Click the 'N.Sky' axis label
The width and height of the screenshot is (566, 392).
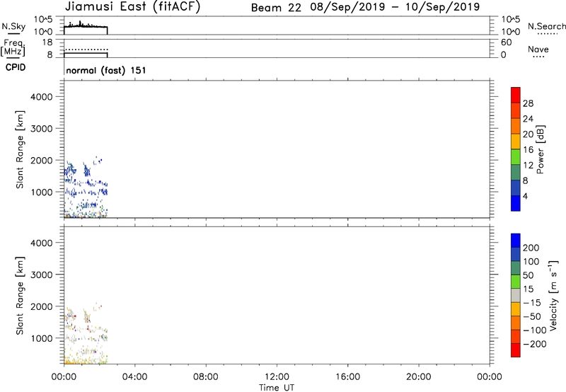click(x=13, y=26)
